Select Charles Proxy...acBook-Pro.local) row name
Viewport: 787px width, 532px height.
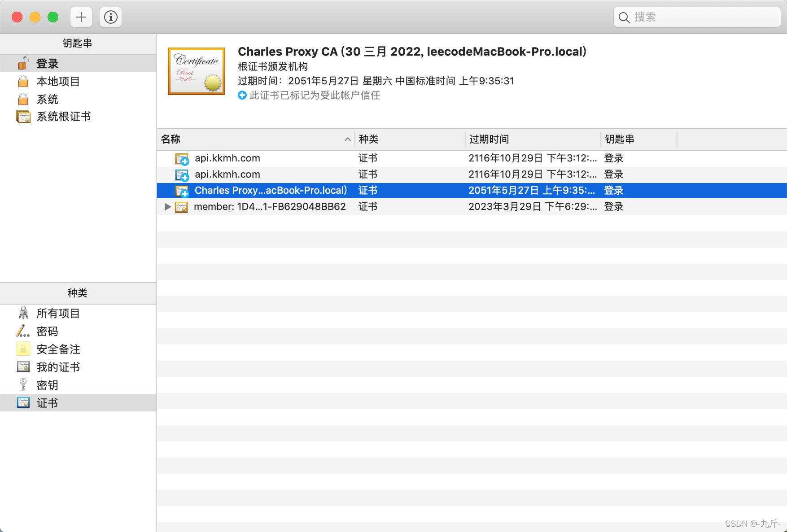point(271,190)
